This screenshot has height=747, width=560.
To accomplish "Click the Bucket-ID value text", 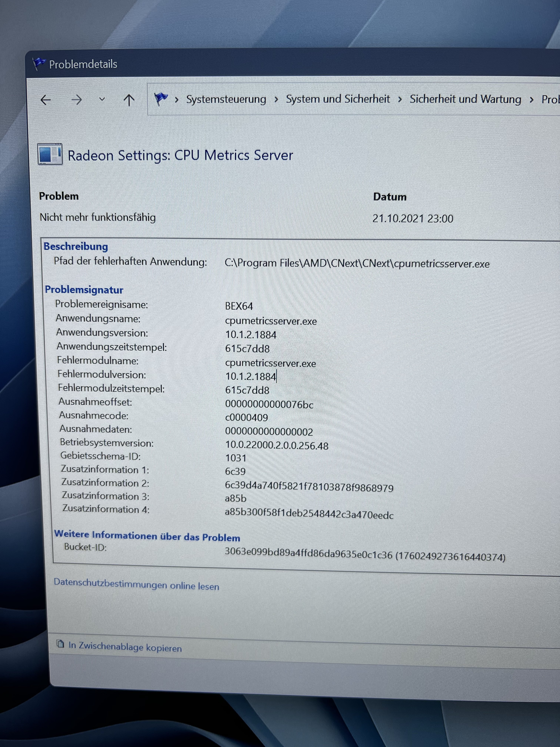I will pos(365,555).
